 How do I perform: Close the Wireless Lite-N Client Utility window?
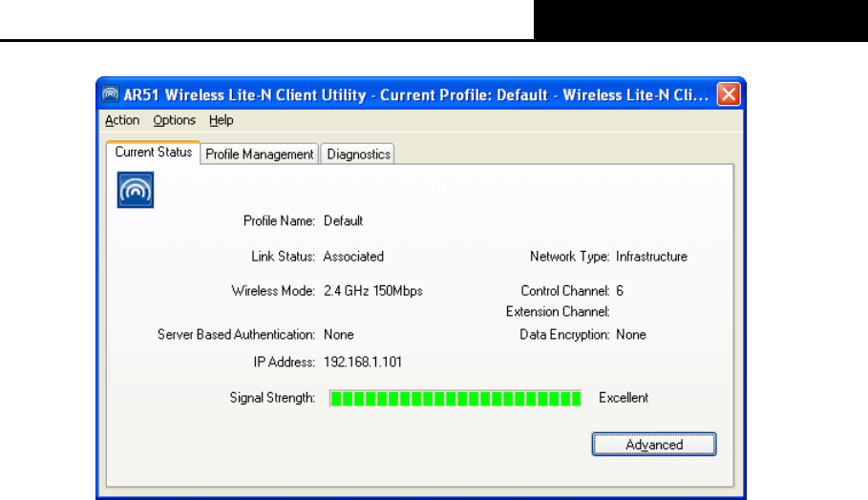point(729,94)
